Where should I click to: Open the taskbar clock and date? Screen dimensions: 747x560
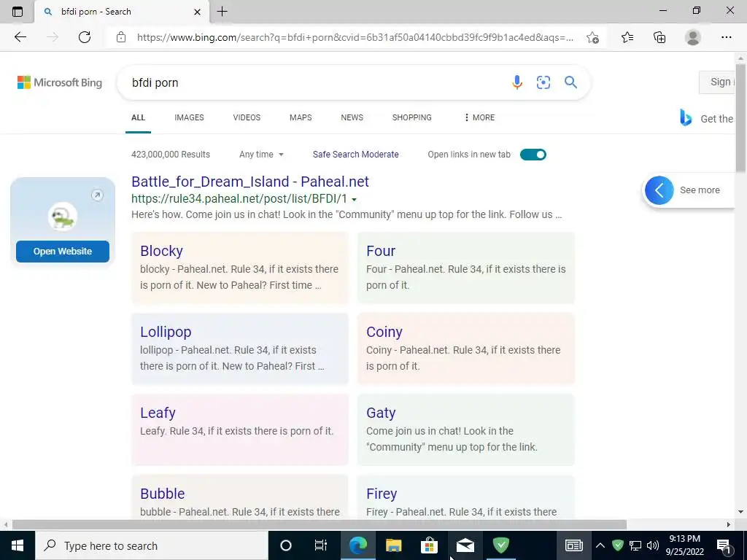684,545
